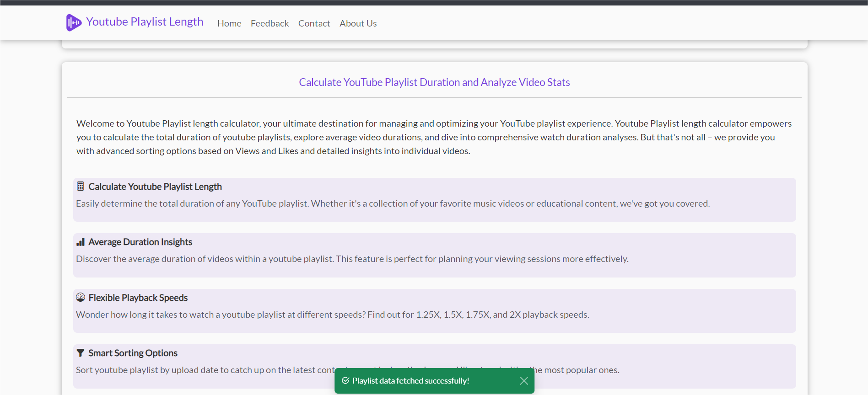Click the checkmark icon in the success toast
The image size is (868, 395).
(345, 380)
